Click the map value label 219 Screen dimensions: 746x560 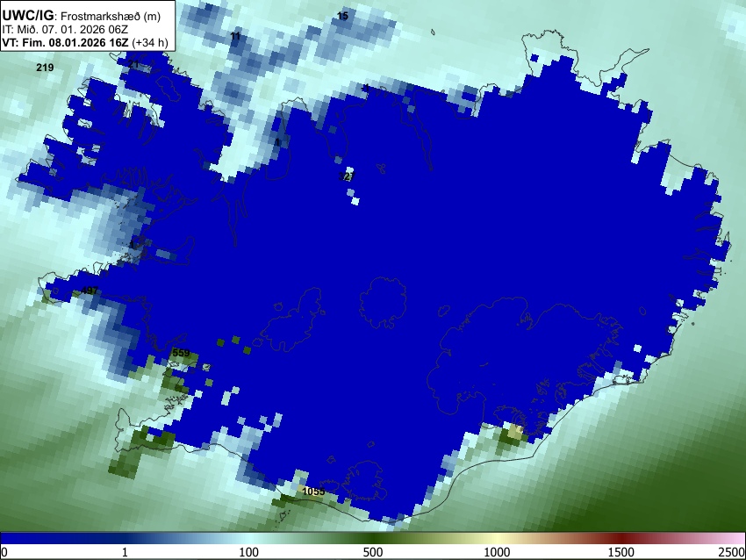(x=45, y=68)
